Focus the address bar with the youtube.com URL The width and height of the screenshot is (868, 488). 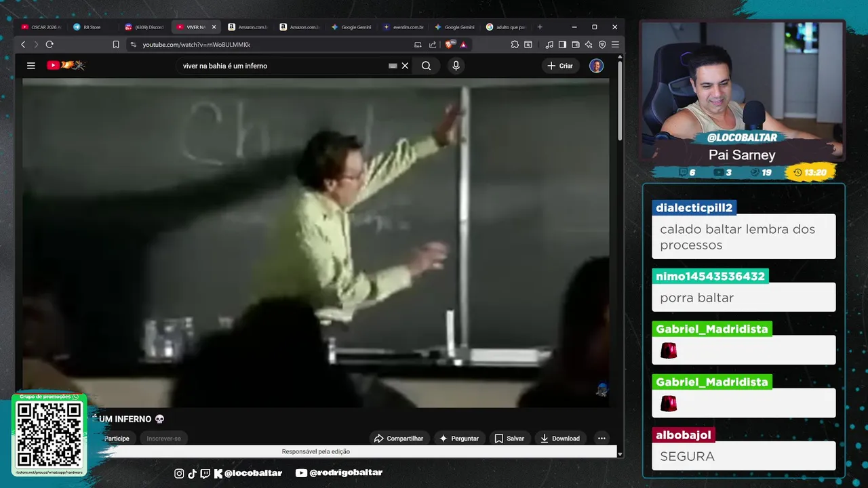[271, 45]
